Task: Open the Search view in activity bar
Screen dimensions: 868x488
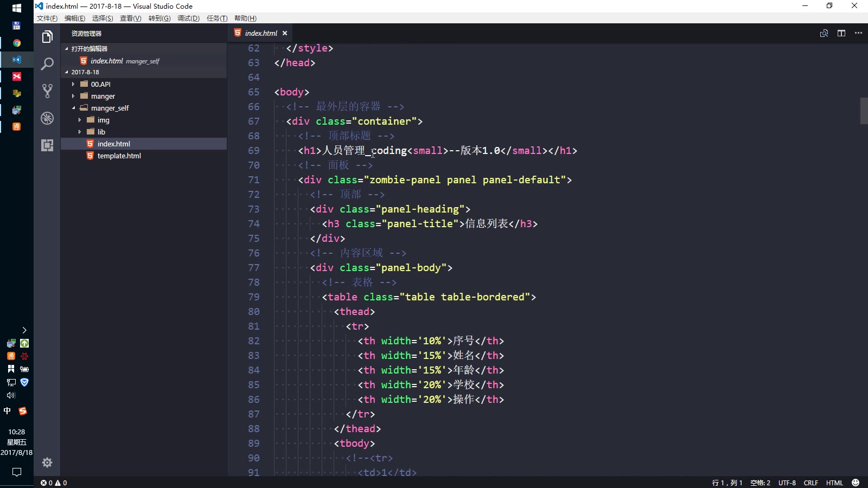Action: click(x=47, y=64)
